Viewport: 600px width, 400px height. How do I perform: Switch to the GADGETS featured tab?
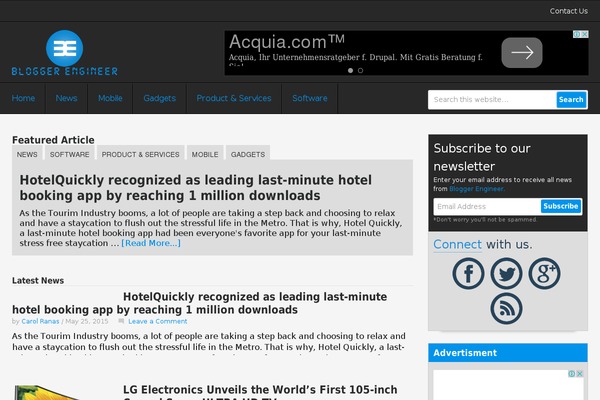[248, 154]
